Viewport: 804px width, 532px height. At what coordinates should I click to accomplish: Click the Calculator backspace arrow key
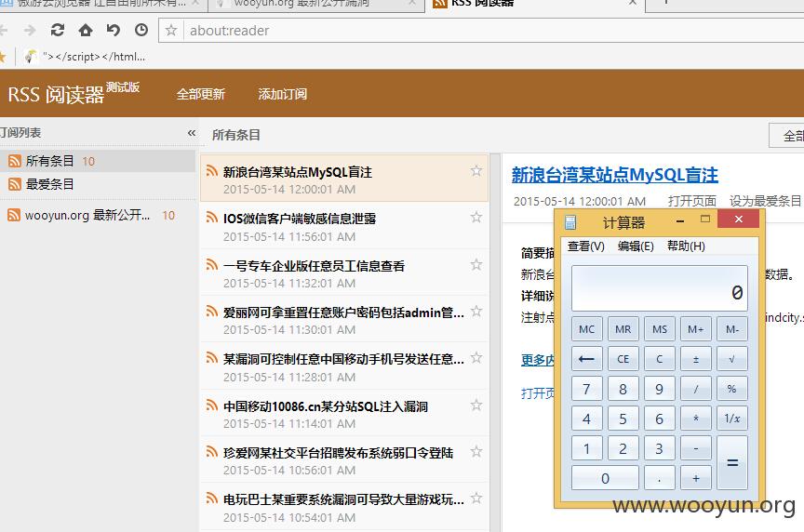click(x=586, y=359)
